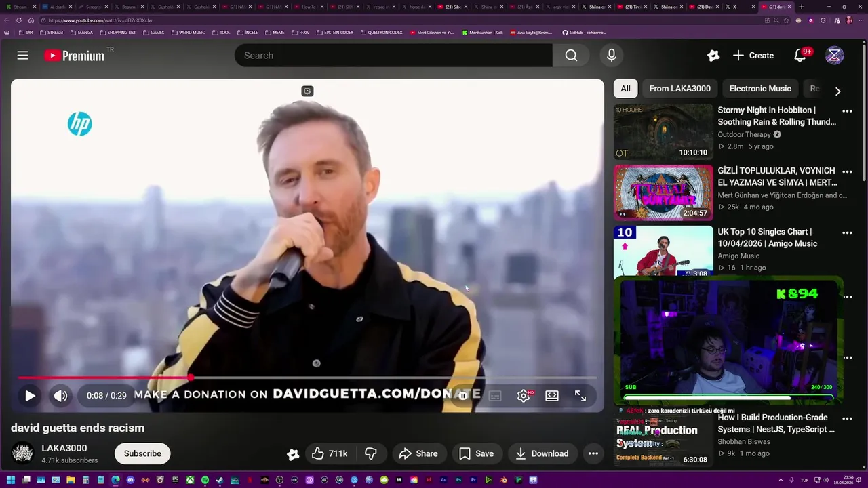The height and width of the screenshot is (488, 868).
Task: Select the From LAKA3000 chip
Action: tap(679, 89)
